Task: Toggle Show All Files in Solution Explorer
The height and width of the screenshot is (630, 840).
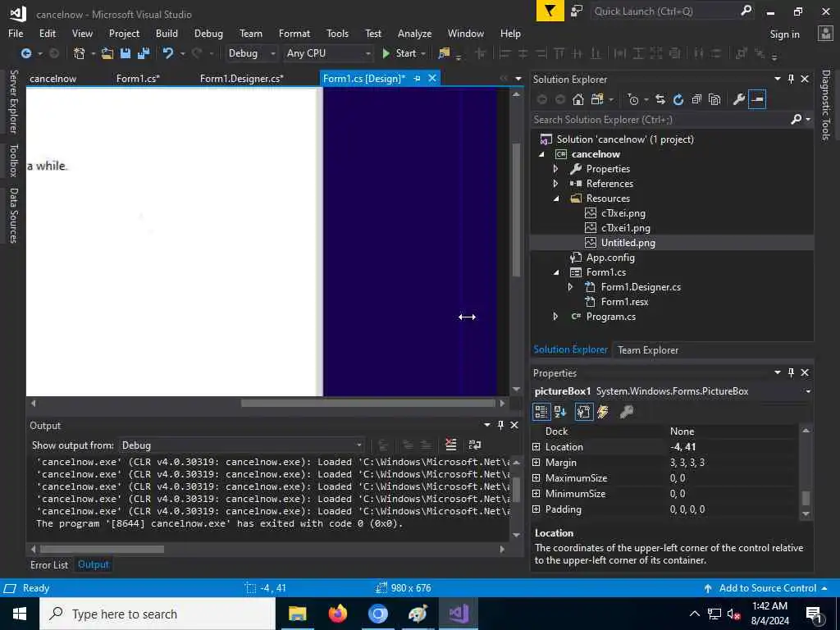Action: coord(714,99)
